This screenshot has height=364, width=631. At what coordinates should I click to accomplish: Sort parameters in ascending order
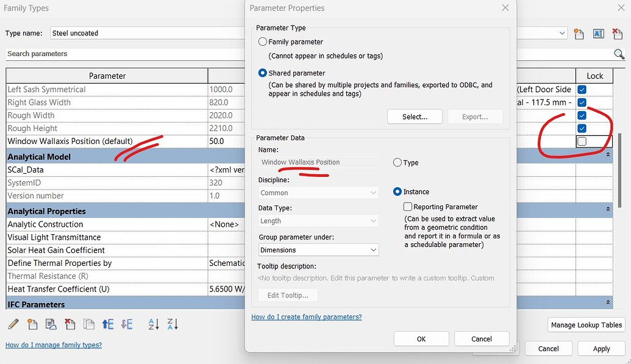tap(153, 324)
